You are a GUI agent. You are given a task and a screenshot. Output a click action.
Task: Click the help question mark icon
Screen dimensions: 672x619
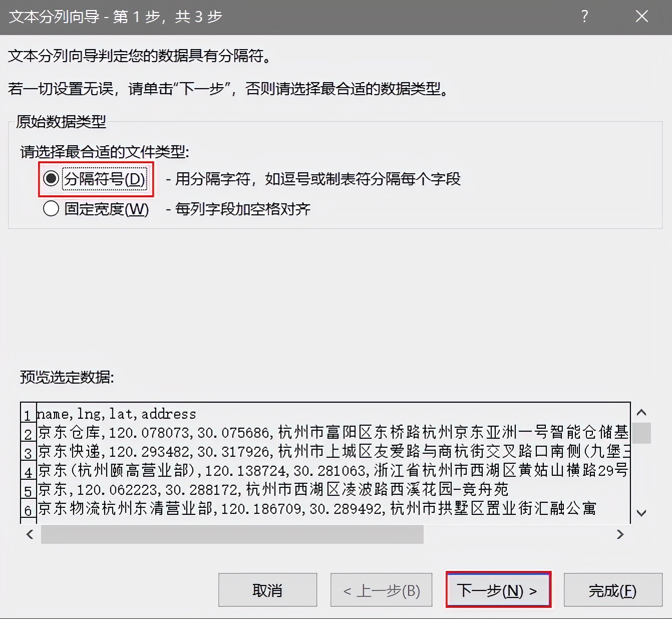tap(584, 17)
